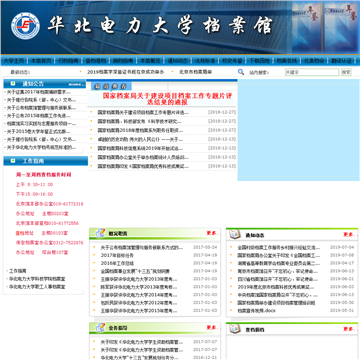Open 下载园地 from the navigation bar
Viewport: 360px width, 360px height.
pyautogui.click(x=260, y=61)
